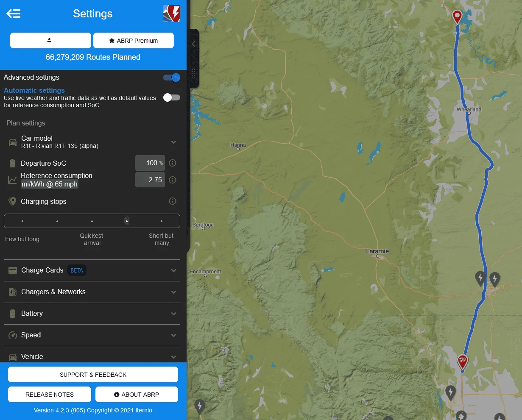Expand the Speed section
522x420 pixels.
coord(92,335)
